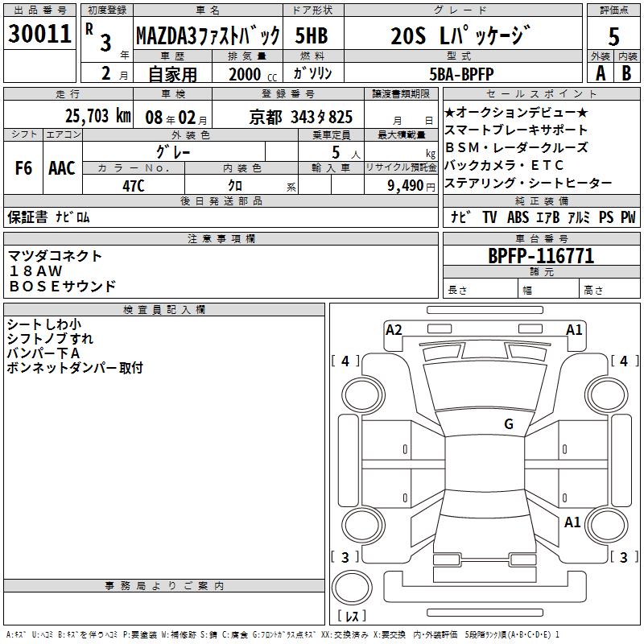Select the mileage 25,703 km
This screenshot has width=644, height=644.
[98, 116]
